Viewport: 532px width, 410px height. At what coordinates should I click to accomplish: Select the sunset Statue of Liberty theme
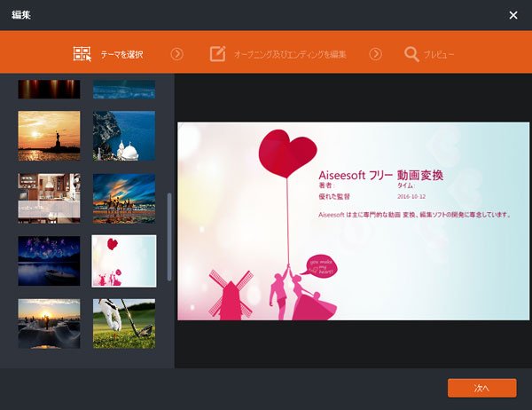[x=49, y=135]
